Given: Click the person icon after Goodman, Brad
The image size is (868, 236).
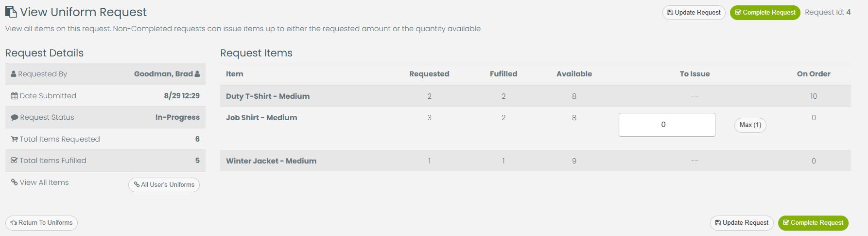Looking at the screenshot, I should (x=197, y=74).
